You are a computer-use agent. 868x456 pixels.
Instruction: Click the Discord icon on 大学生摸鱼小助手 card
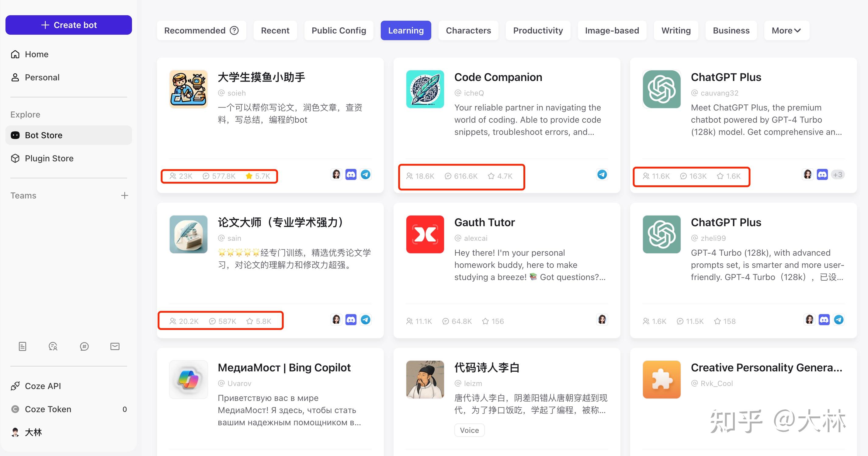pyautogui.click(x=351, y=174)
